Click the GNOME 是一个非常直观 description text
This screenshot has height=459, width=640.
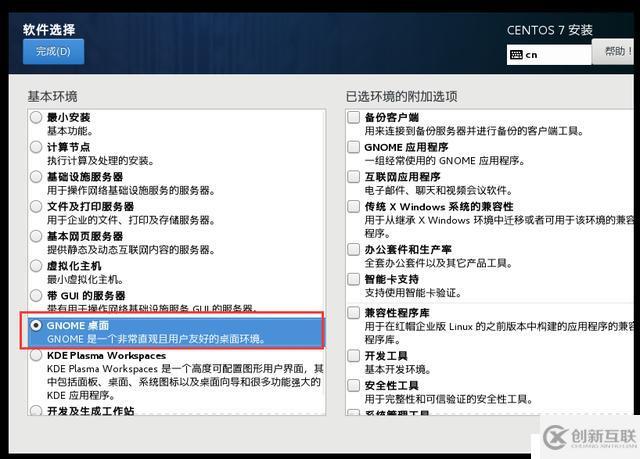(x=157, y=339)
